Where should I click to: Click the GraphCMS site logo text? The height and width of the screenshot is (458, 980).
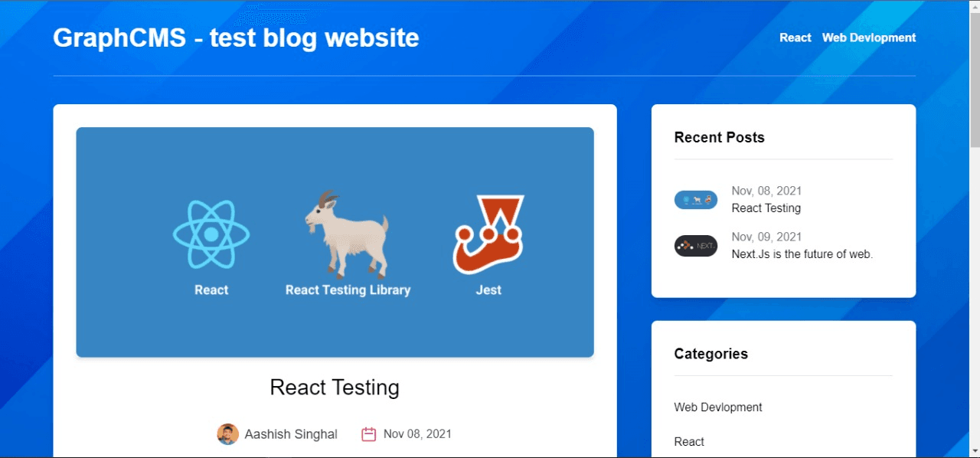[x=235, y=37]
